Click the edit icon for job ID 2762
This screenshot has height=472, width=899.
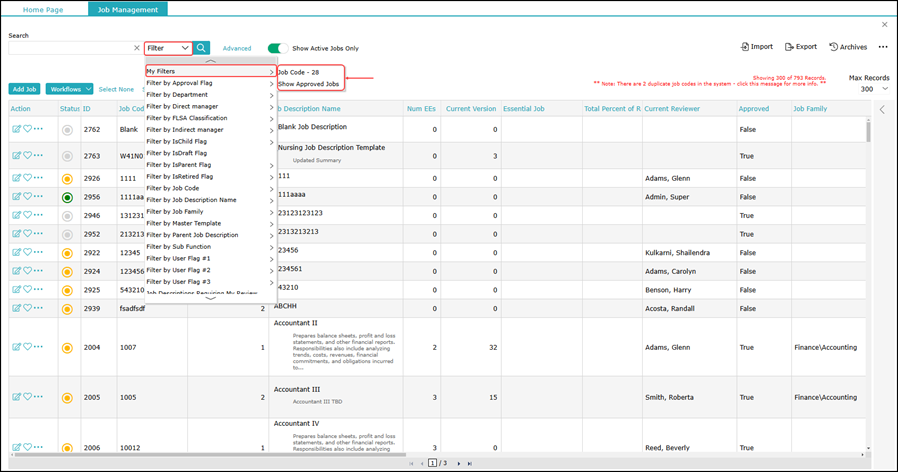click(x=16, y=129)
